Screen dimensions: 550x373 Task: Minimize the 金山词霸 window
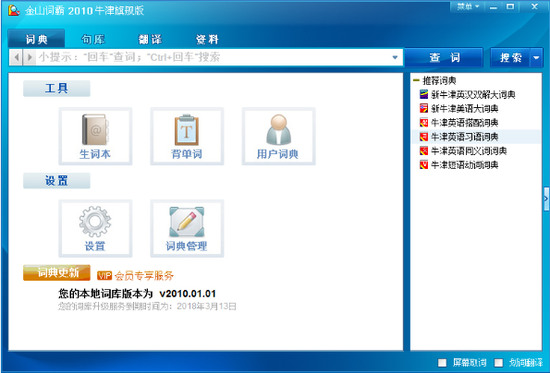tap(494, 7)
